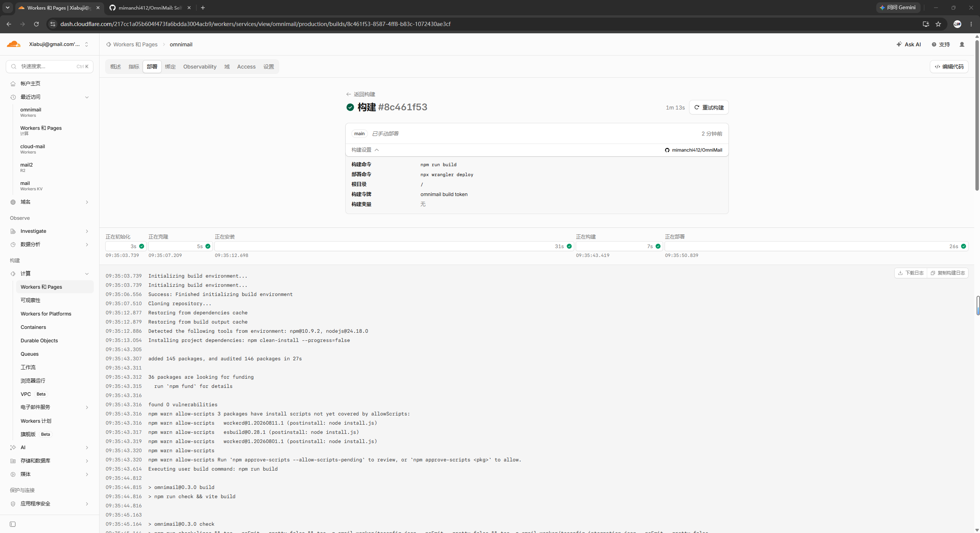
Task: Switch to the Observability tab
Action: pos(200,67)
